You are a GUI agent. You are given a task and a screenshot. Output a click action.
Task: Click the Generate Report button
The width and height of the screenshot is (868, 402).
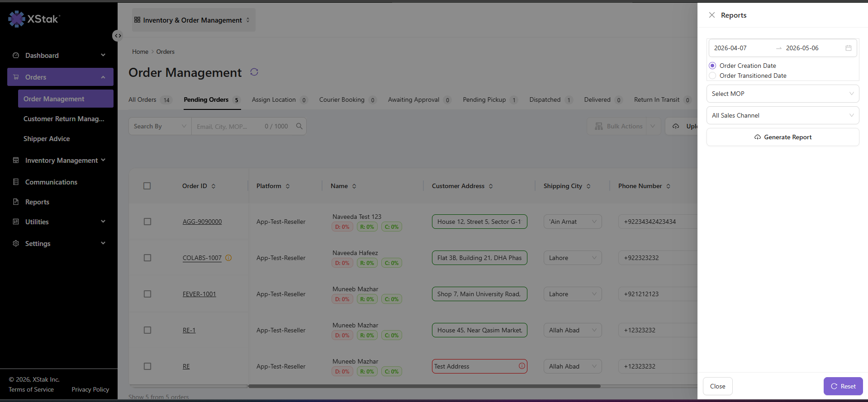point(783,137)
